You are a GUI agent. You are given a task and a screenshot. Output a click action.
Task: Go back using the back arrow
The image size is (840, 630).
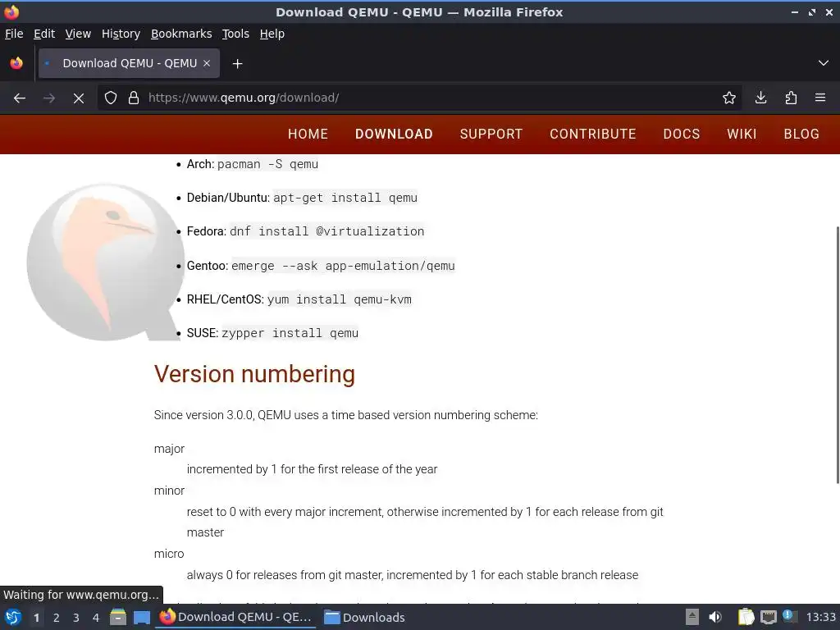click(x=20, y=98)
